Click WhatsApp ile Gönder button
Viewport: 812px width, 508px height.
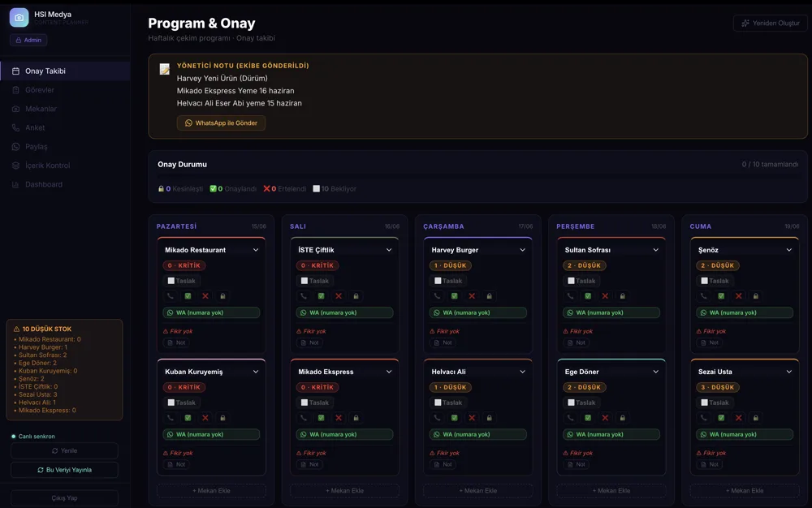pyautogui.click(x=221, y=123)
